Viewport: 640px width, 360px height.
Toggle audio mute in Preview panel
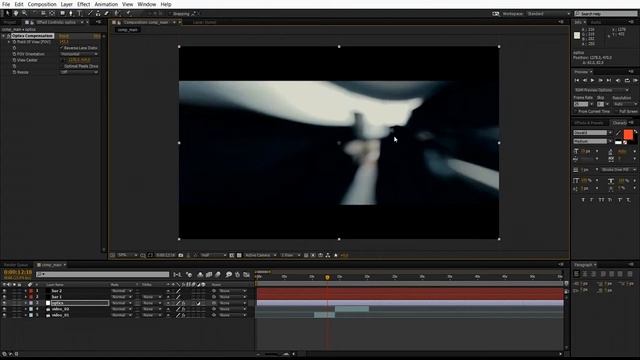click(x=618, y=80)
